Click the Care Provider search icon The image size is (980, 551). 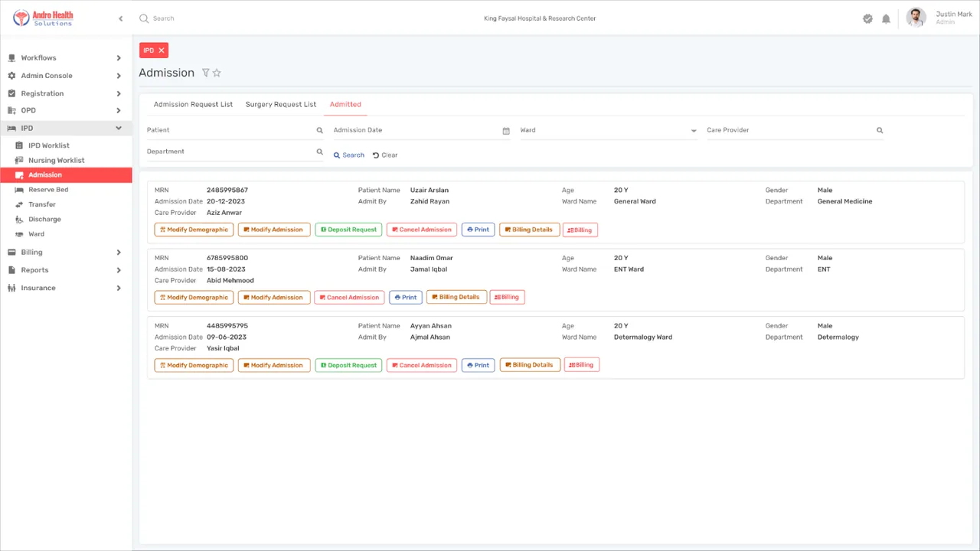coord(880,131)
